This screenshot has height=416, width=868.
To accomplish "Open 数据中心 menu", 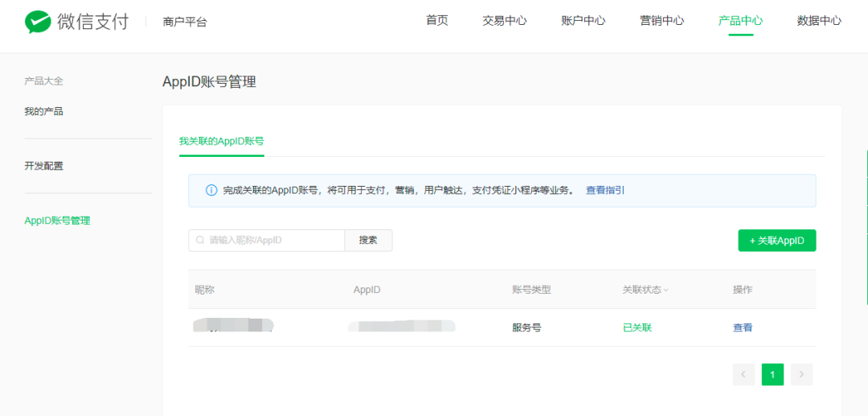I will coord(819,21).
